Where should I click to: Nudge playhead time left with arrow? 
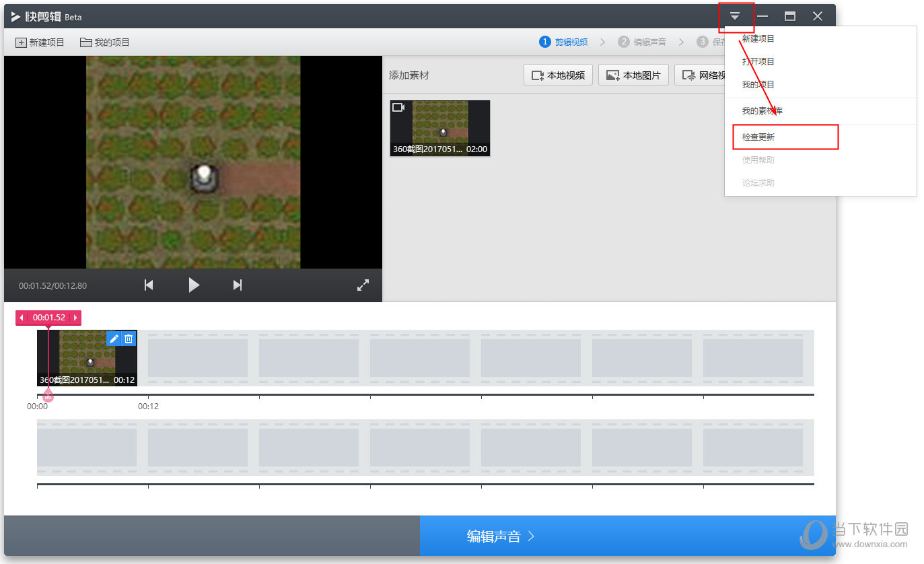tap(21, 318)
